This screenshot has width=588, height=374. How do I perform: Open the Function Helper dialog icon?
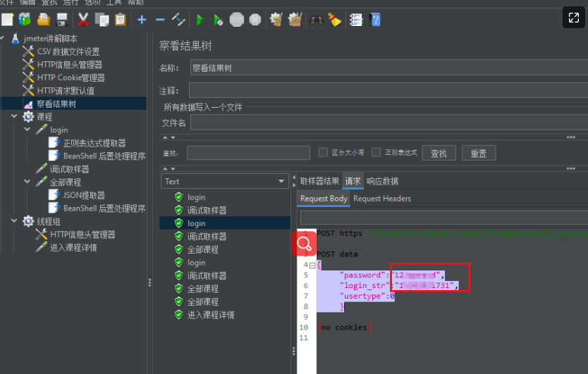(x=356, y=20)
